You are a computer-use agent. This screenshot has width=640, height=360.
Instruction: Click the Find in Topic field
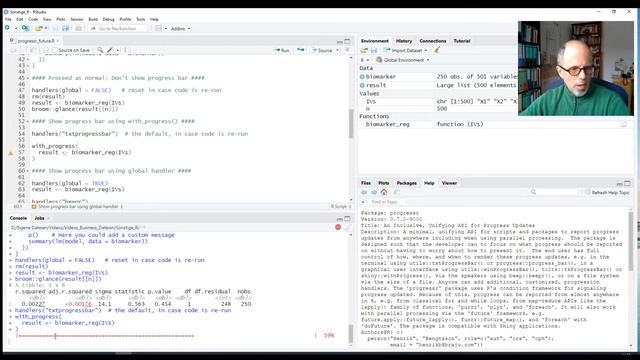387,202
